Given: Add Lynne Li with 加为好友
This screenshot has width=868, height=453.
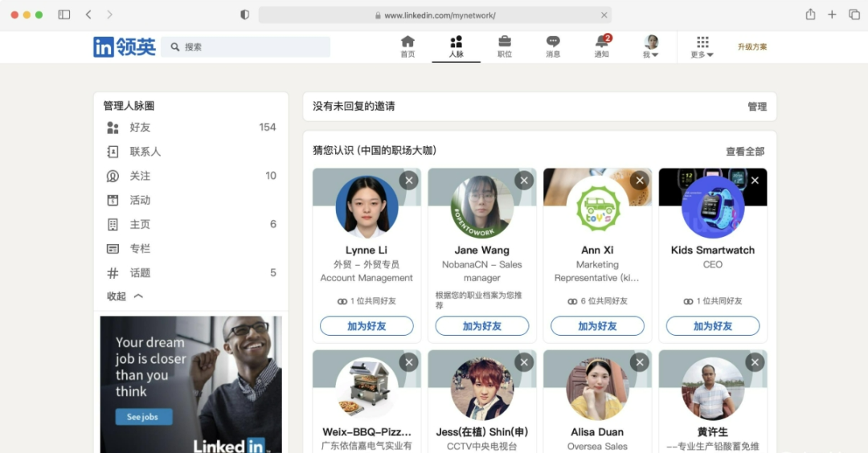Looking at the screenshot, I should coord(366,326).
